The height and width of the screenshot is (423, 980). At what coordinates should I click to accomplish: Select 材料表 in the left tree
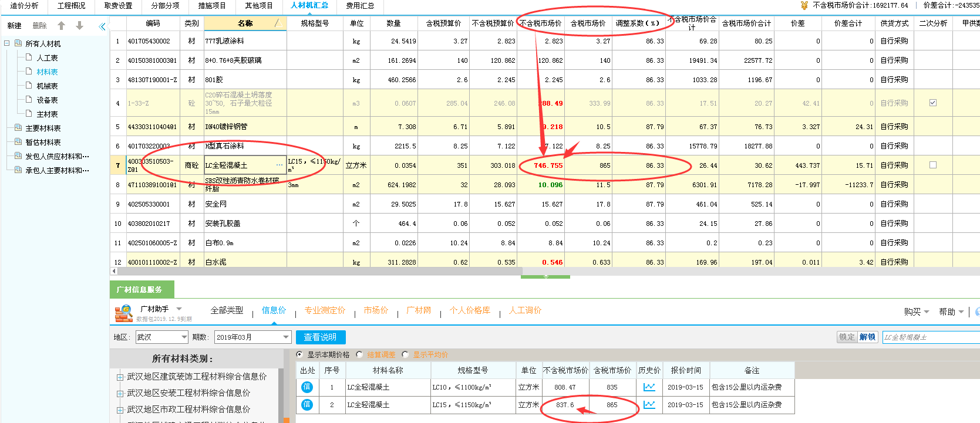pos(47,72)
